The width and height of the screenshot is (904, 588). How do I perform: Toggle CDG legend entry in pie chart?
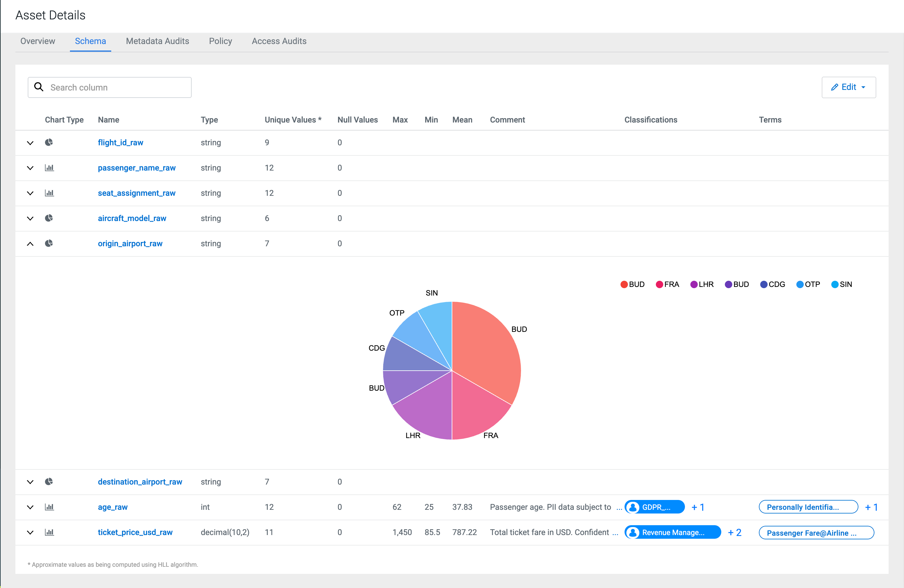click(x=772, y=284)
